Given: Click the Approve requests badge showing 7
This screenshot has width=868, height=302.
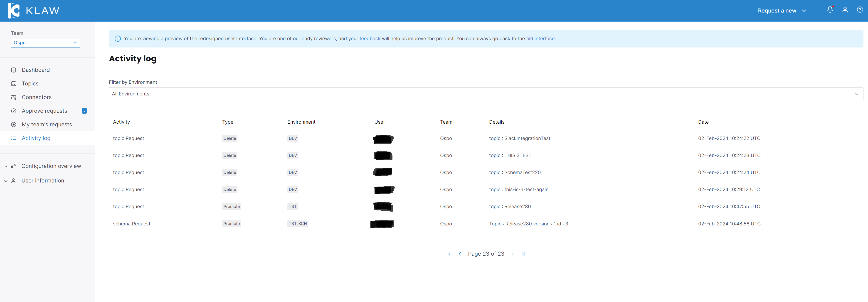Looking at the screenshot, I should 84,111.
